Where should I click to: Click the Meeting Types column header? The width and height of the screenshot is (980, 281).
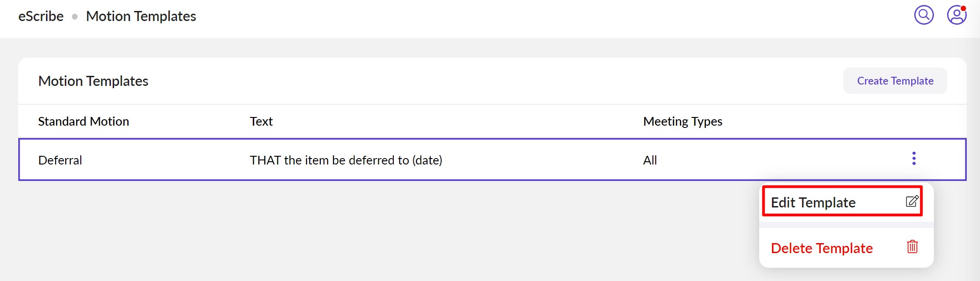click(683, 122)
